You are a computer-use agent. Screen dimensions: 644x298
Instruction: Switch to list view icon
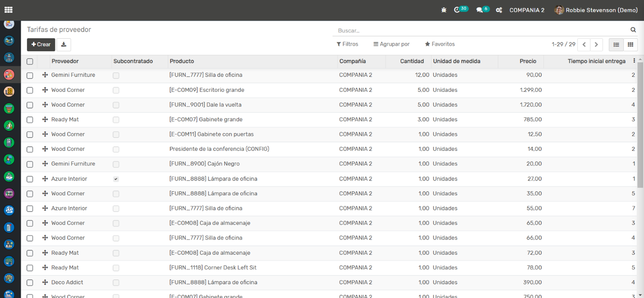616,45
